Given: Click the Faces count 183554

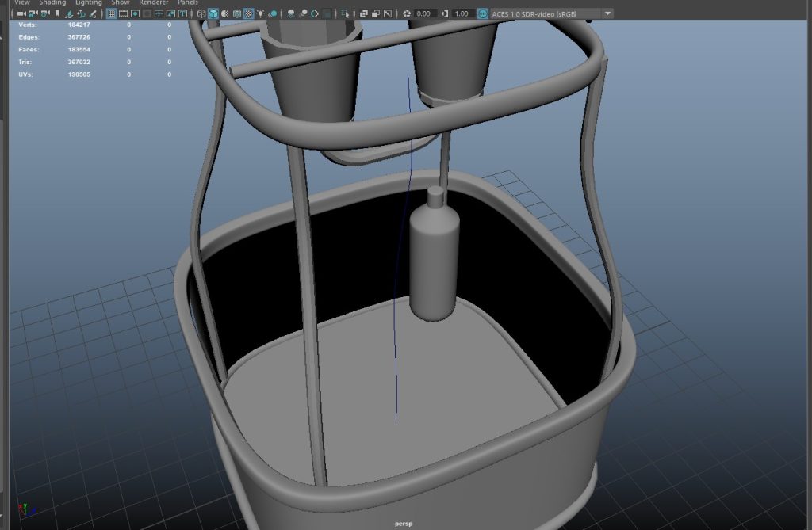Looking at the screenshot, I should (x=79, y=50).
